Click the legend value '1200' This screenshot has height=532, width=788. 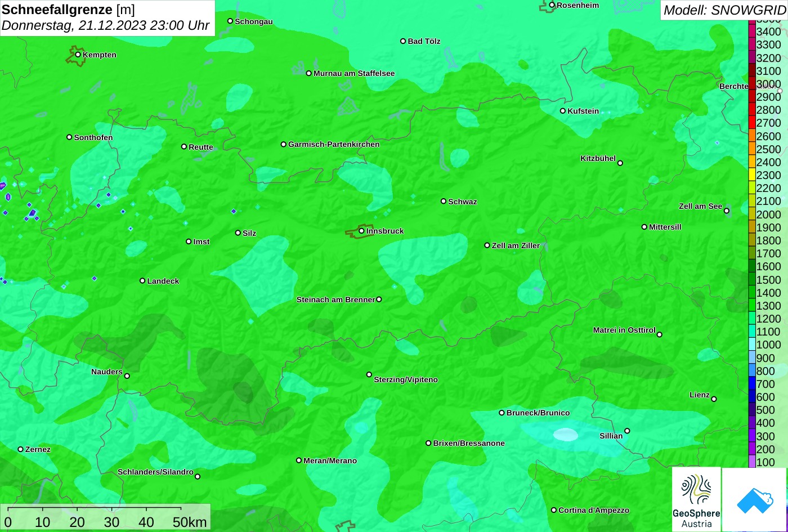coord(769,319)
